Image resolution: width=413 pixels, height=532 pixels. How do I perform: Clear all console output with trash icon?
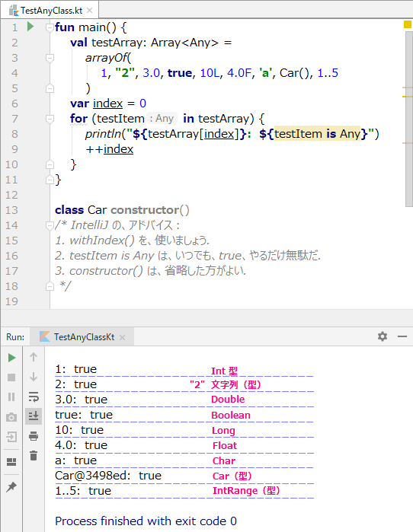tap(34, 456)
